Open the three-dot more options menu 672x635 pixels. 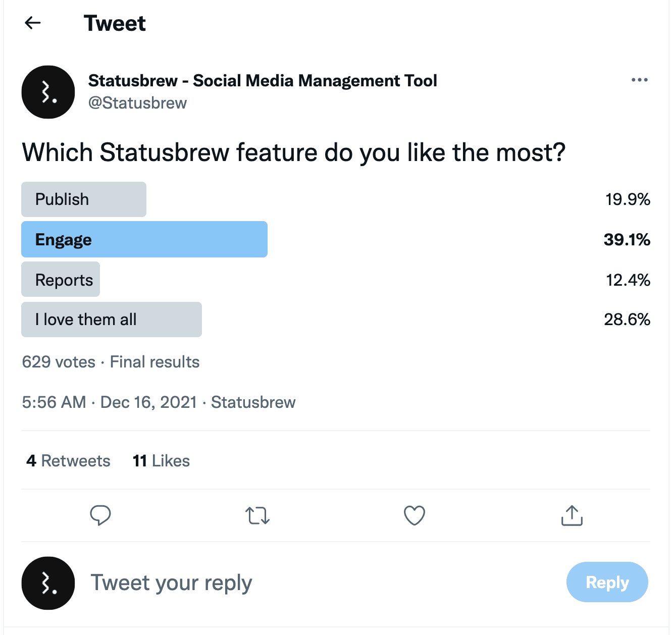639,80
